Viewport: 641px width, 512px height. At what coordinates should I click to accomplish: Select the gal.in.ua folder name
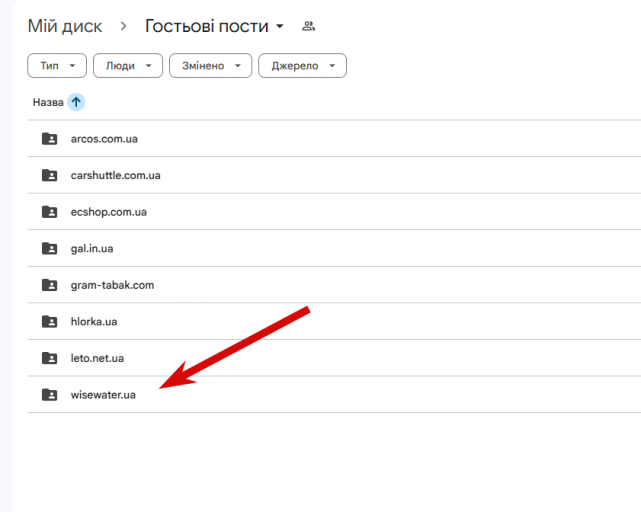click(92, 249)
